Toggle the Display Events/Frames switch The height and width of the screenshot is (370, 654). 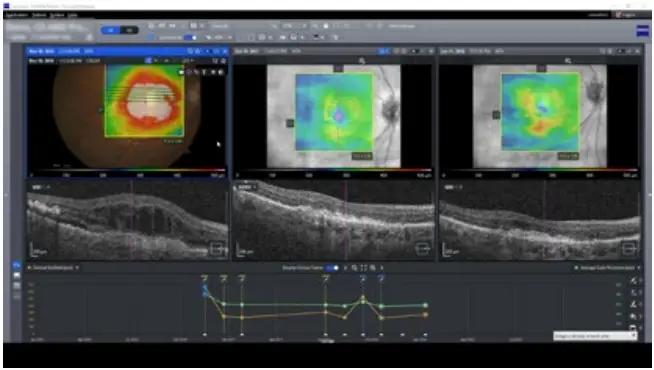332,268
